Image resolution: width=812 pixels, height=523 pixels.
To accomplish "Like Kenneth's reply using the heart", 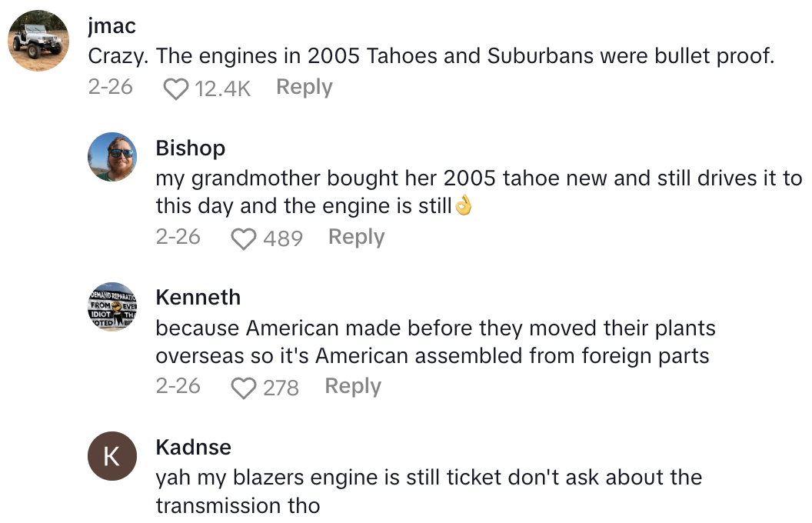I will (x=244, y=388).
